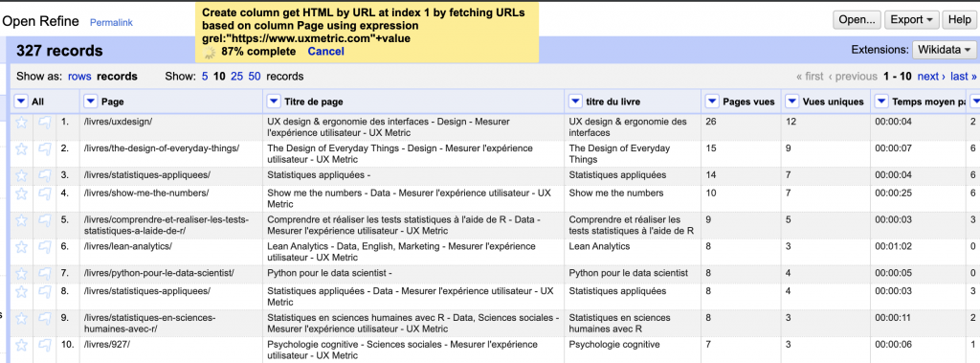Open the Pages vues column menu
Viewport: 980px width, 363px height.
pos(712,102)
